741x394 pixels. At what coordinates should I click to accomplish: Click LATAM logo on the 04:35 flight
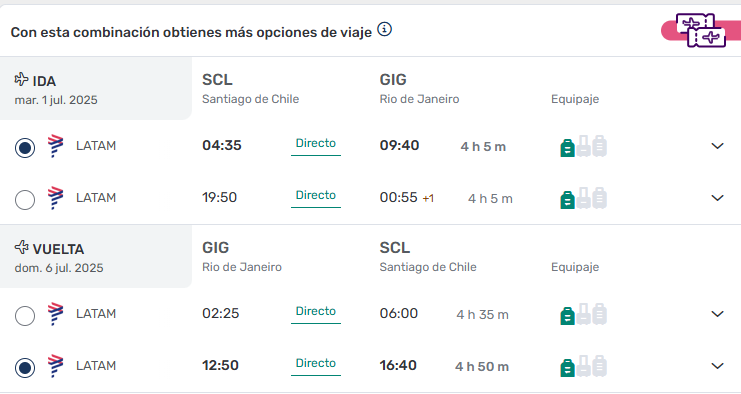click(x=55, y=146)
